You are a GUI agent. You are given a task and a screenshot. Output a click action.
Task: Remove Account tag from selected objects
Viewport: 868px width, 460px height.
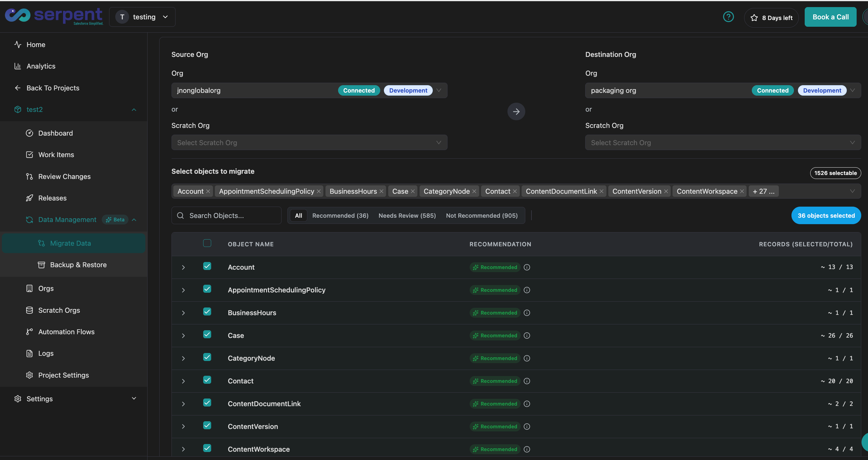208,192
